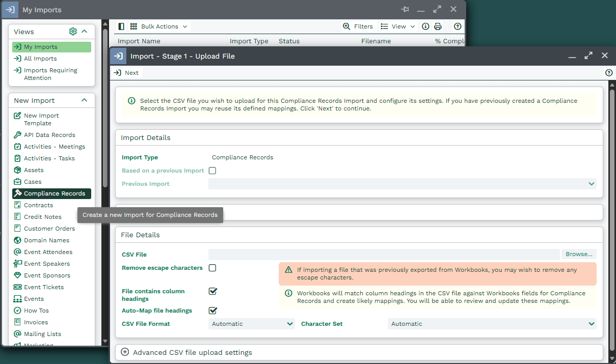Expand the Advanced CSV file upload settings
Viewport: 616px width, 364px height.
tap(125, 352)
